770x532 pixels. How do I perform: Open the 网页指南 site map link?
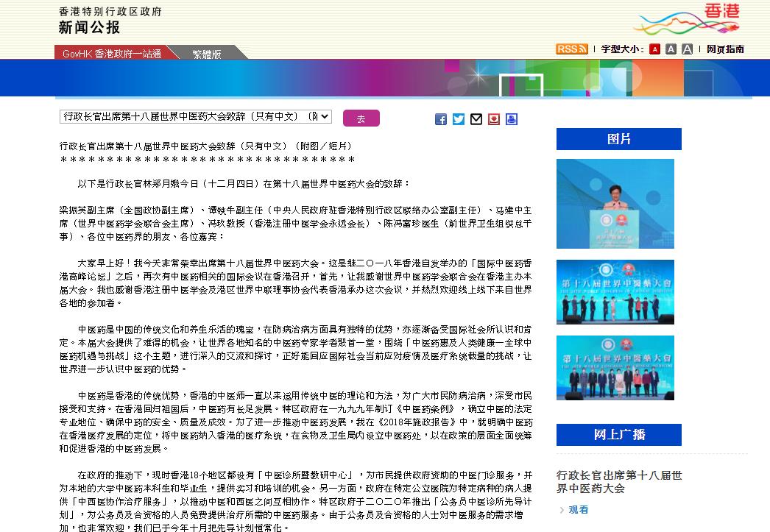point(725,49)
